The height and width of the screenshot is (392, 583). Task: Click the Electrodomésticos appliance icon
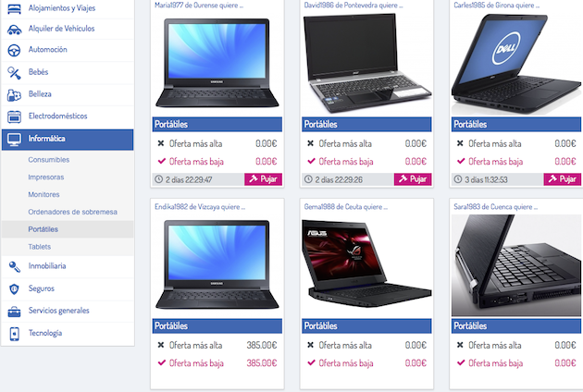click(x=14, y=116)
